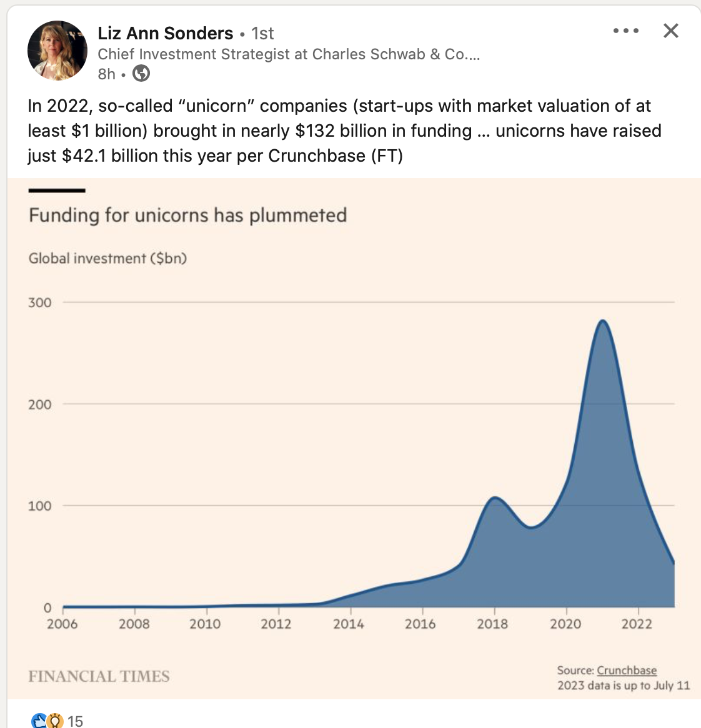Viewport: 701px width, 728px height.
Task: Click the chart peak near 2021
Action: pyautogui.click(x=602, y=321)
